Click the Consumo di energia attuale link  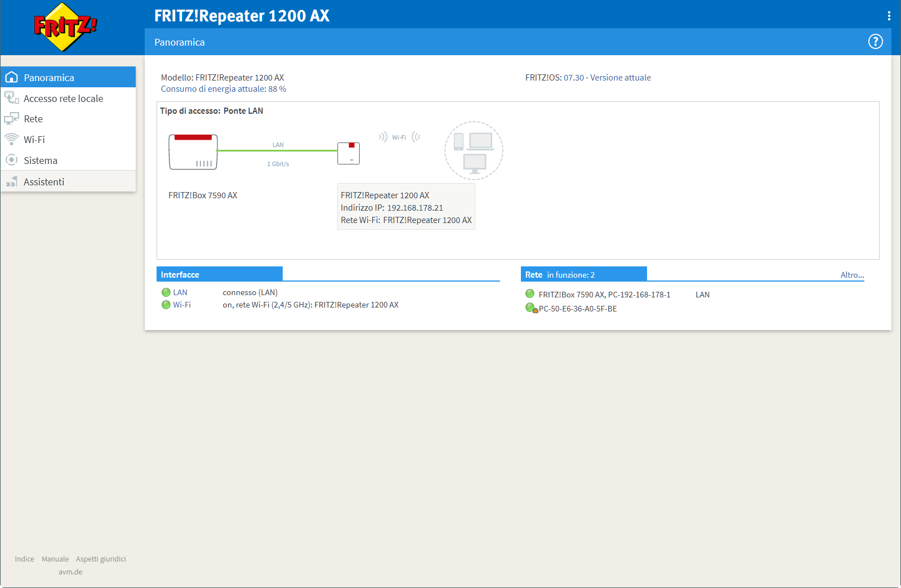pos(223,89)
